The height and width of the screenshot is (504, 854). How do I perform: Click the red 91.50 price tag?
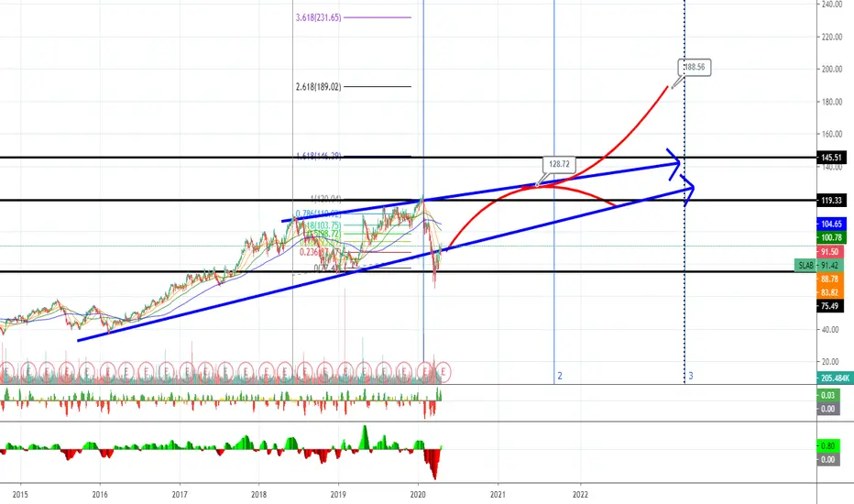[x=830, y=252]
